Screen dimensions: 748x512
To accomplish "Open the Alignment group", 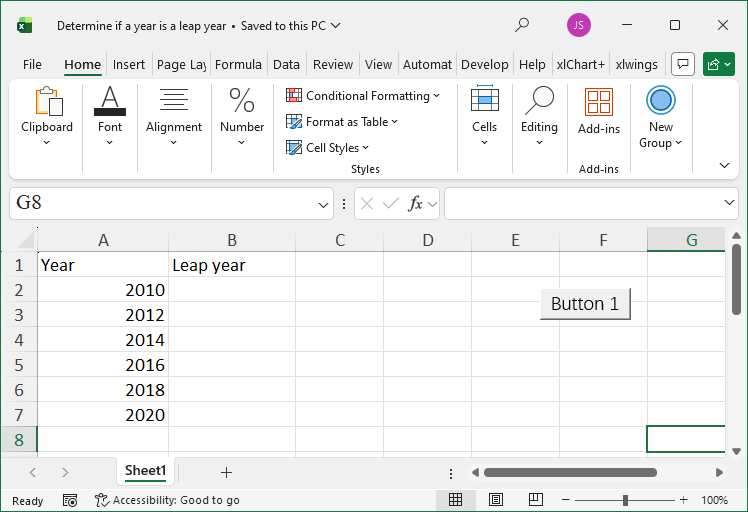I will point(174,116).
